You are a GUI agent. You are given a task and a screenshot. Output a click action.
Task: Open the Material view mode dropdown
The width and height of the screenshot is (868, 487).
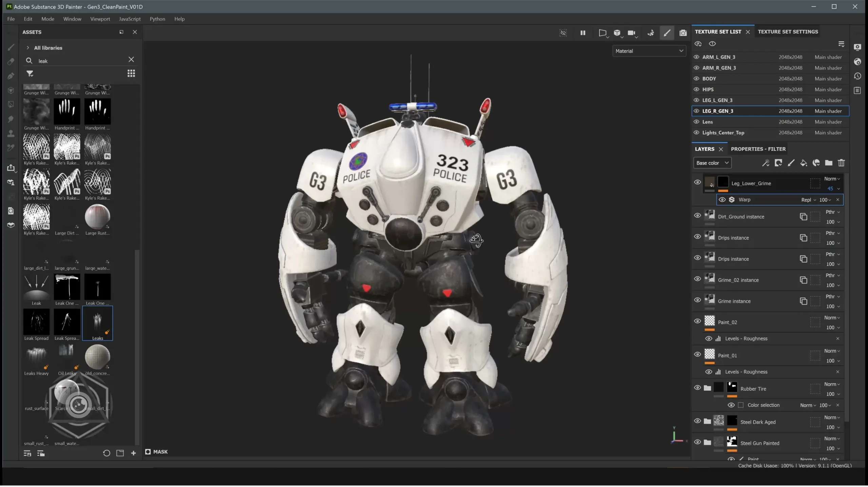pyautogui.click(x=649, y=51)
